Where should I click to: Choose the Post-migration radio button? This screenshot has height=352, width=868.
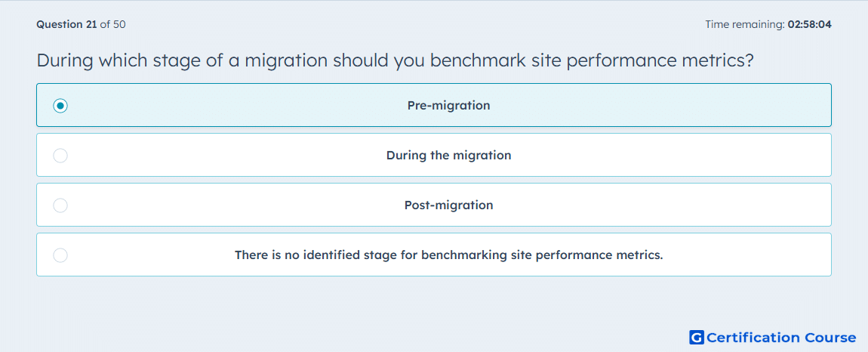pyautogui.click(x=60, y=205)
